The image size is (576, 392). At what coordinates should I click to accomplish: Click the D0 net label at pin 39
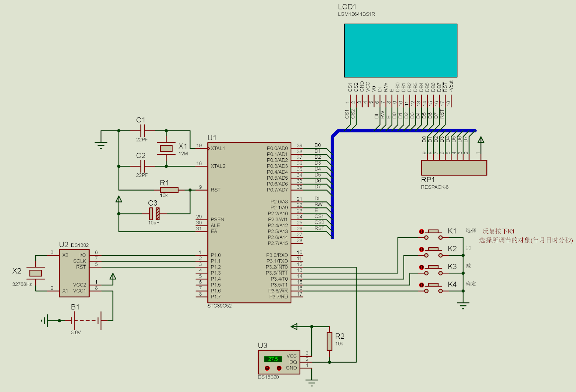tap(318, 145)
